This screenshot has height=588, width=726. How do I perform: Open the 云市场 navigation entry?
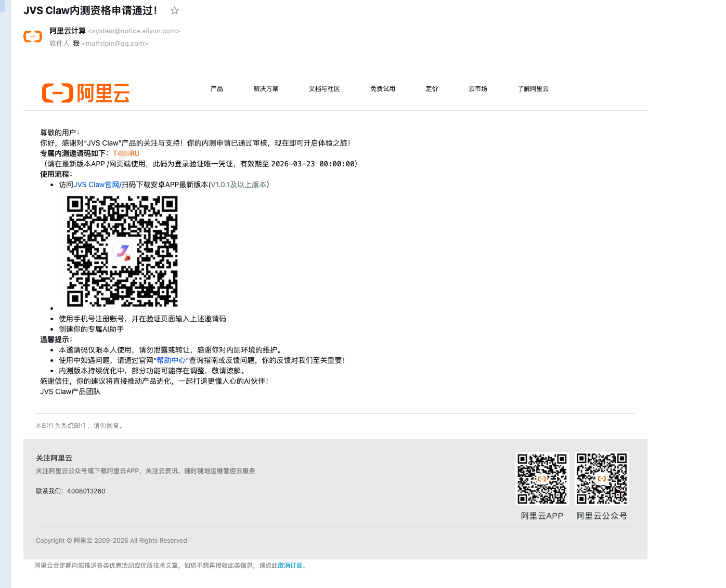click(477, 89)
